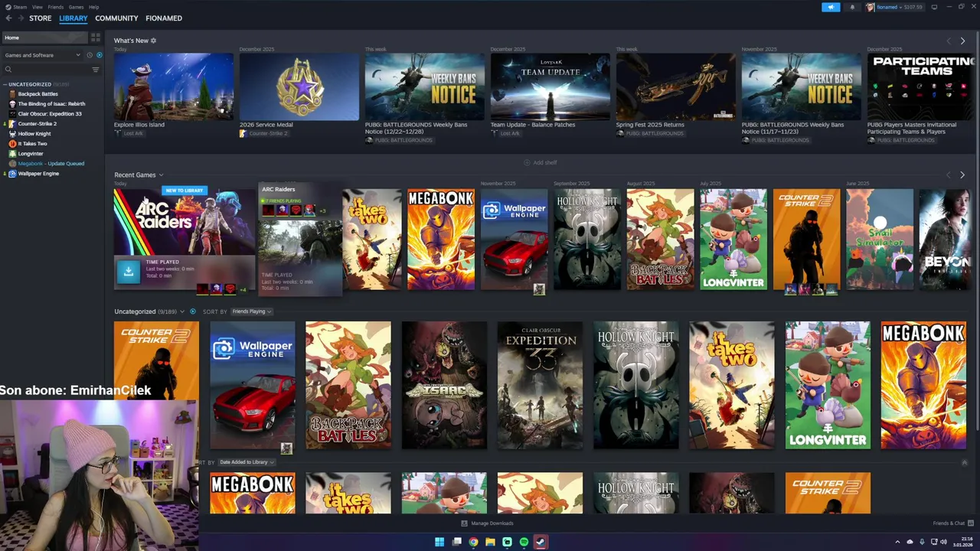Switch to the STORE tab
This screenshot has width=980, height=551.
pos(40,18)
